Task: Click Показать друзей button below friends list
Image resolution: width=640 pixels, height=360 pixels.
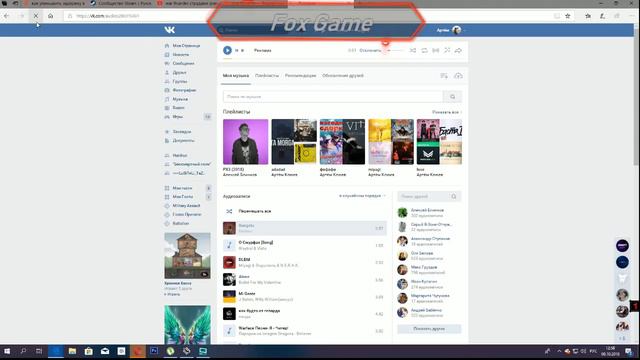Action: [429, 329]
